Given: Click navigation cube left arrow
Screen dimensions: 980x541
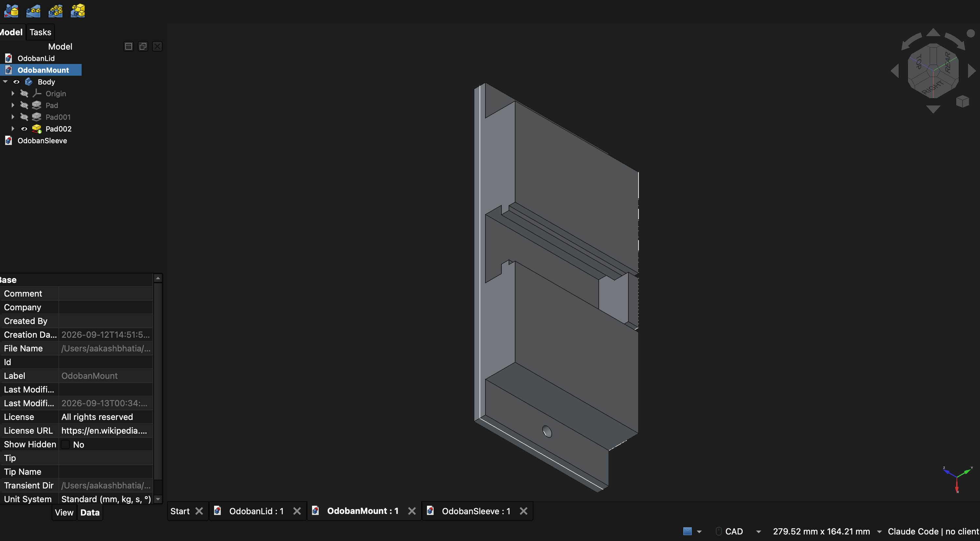Looking at the screenshot, I should click(x=895, y=71).
